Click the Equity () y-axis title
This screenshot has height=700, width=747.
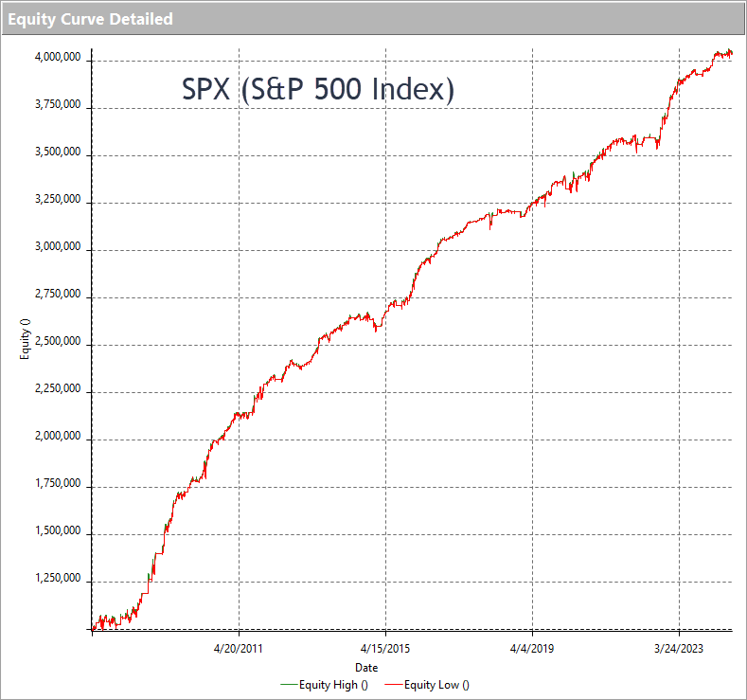tap(25, 339)
